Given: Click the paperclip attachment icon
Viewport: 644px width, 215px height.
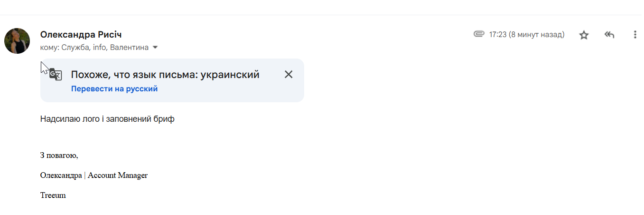Looking at the screenshot, I should 479,34.
